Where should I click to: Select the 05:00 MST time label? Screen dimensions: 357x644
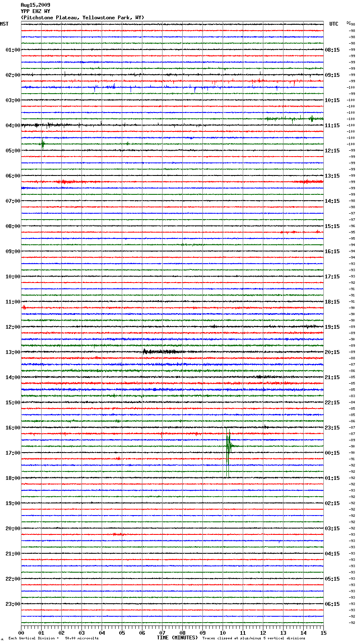pyautogui.click(x=13, y=151)
